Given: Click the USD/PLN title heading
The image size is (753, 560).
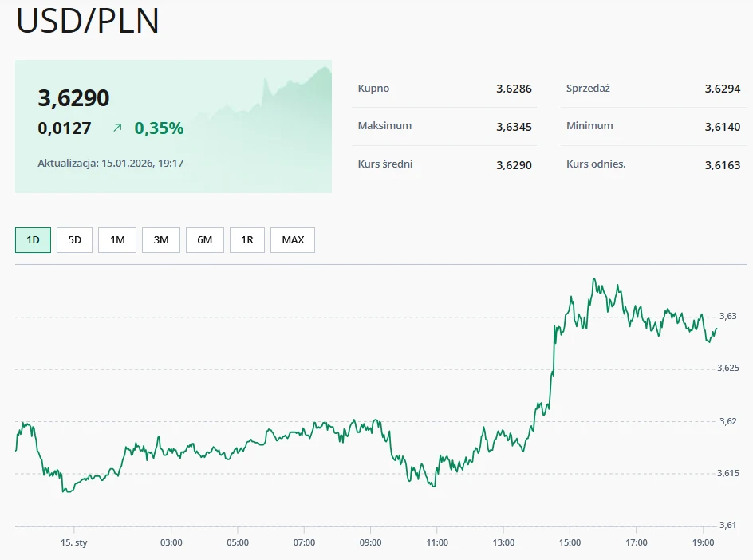Looking at the screenshot, I should pos(86,22).
